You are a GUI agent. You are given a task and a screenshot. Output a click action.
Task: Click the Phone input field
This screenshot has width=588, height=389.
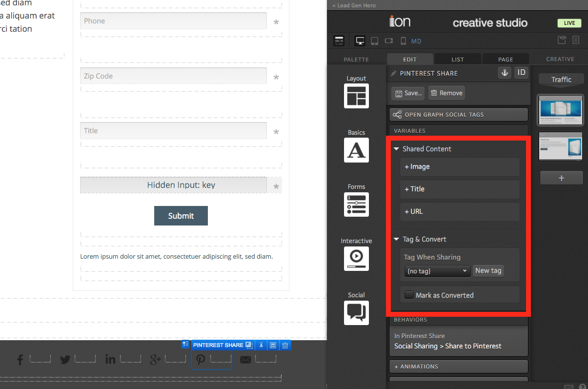tap(173, 21)
